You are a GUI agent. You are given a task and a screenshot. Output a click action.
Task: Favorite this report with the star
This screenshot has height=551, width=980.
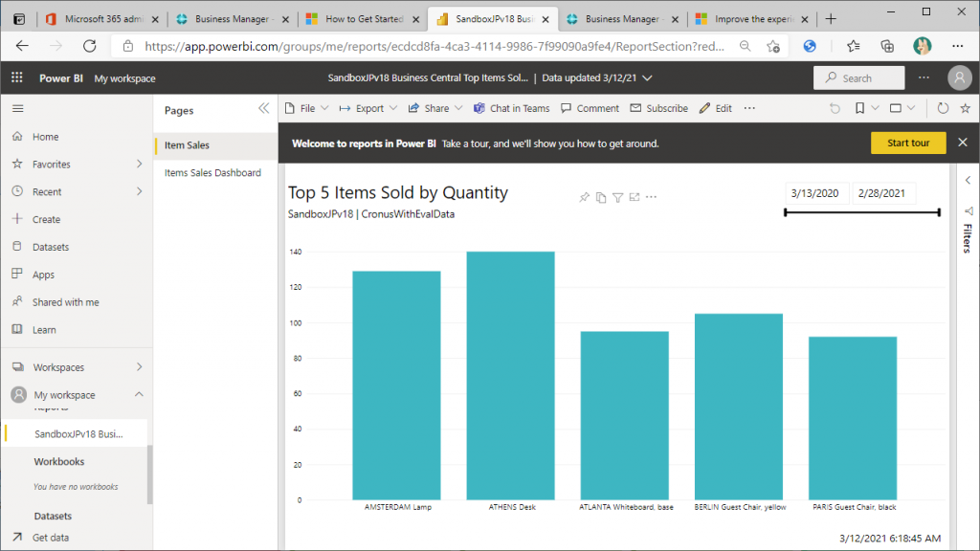coord(965,108)
